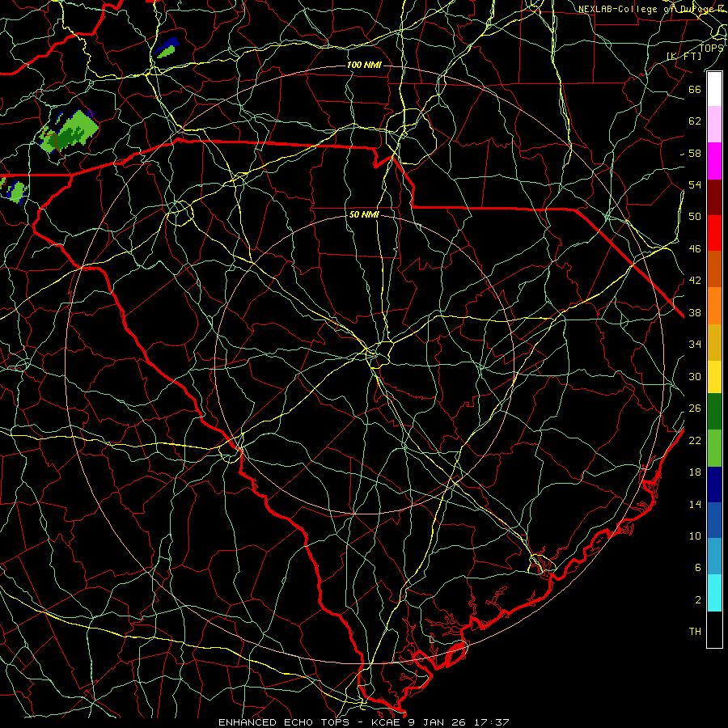
Task: Click the '50' legend value
Action: coord(695,217)
